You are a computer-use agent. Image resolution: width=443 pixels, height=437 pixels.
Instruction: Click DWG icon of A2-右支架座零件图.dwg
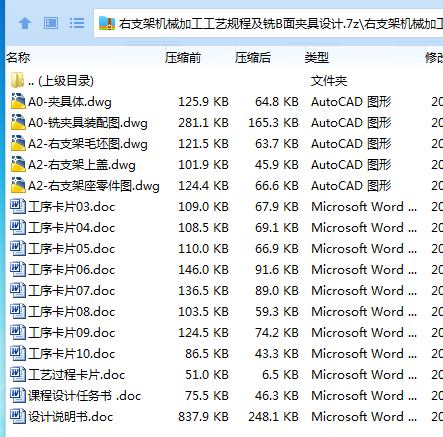tap(18, 185)
